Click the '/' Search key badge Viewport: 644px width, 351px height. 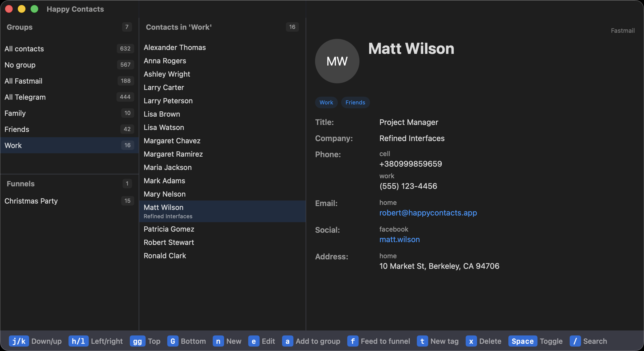[575, 341]
